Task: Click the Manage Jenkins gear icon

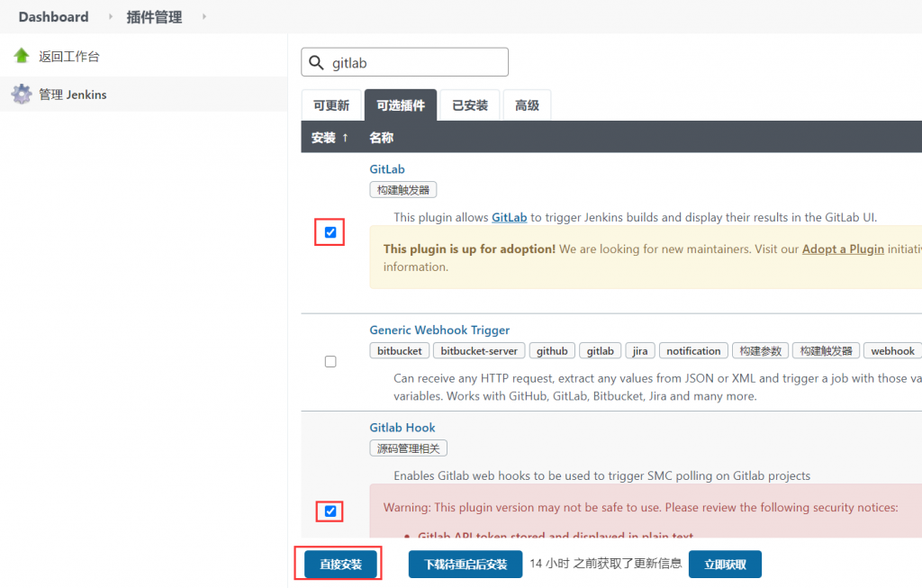Action: point(22,94)
